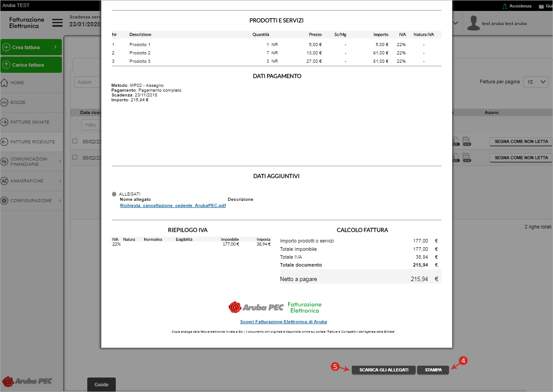This screenshot has height=392, width=553.
Task: Open the Azioni dropdown
Action: pyautogui.click(x=88, y=82)
